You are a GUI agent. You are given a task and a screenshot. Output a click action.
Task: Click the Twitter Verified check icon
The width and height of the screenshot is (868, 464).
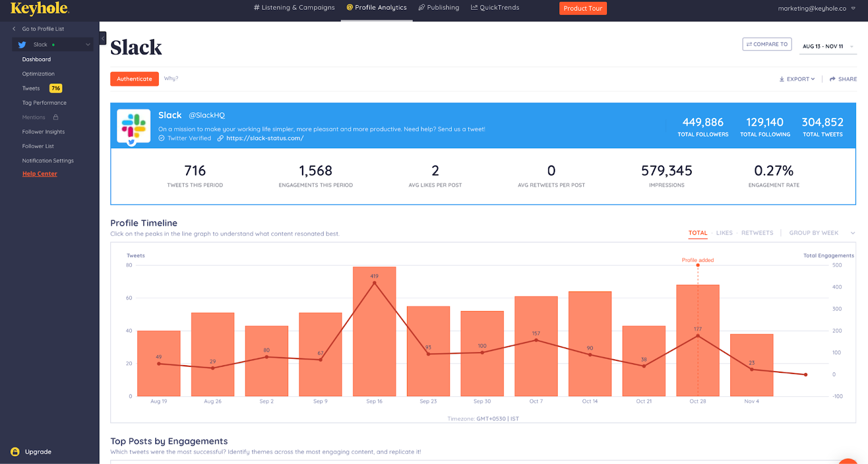(161, 138)
